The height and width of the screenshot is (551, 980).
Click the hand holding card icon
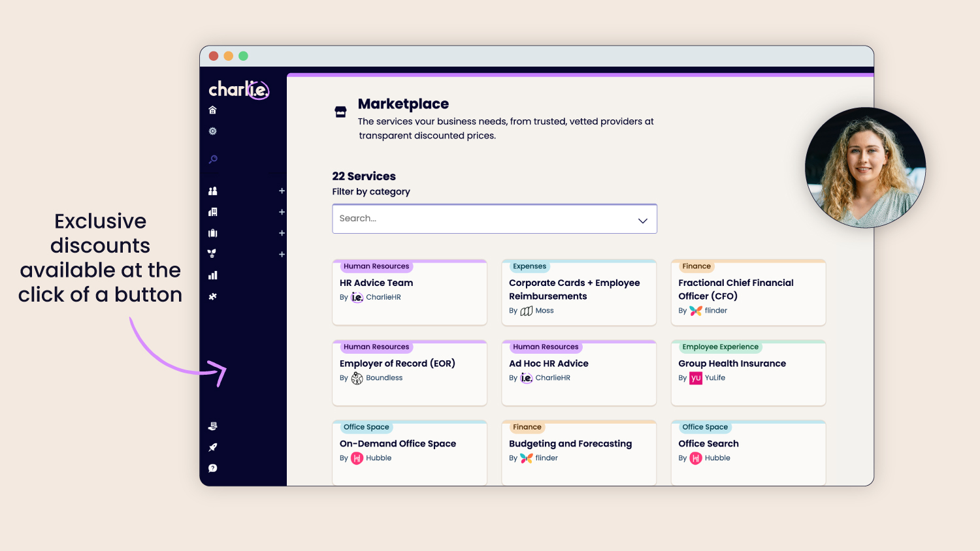point(212,426)
